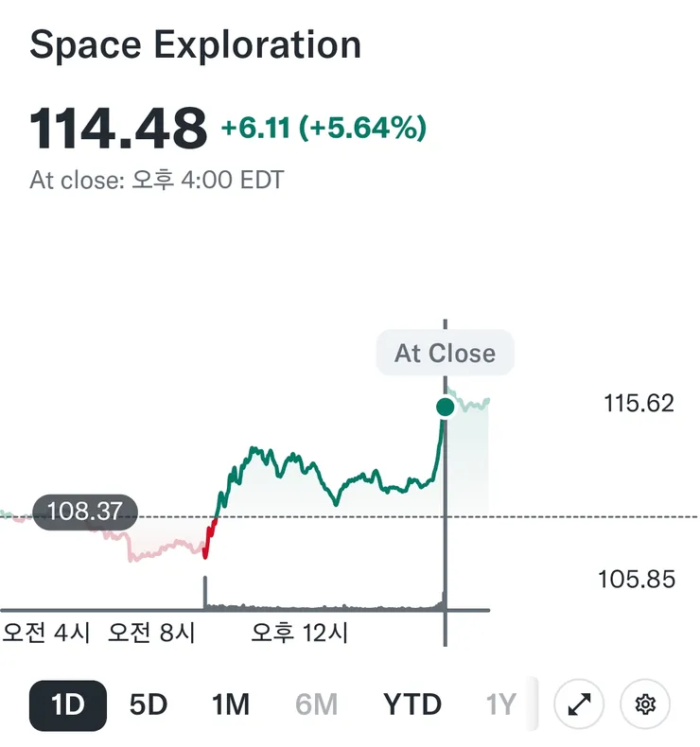Tap the At Close tooltip label
Viewport: 700px width, 747px height.
coord(445,353)
